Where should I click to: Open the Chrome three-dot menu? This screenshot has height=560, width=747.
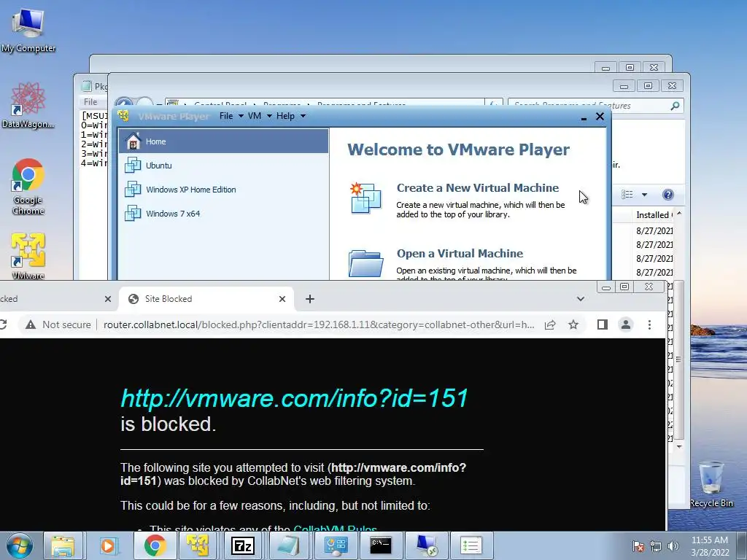(649, 324)
